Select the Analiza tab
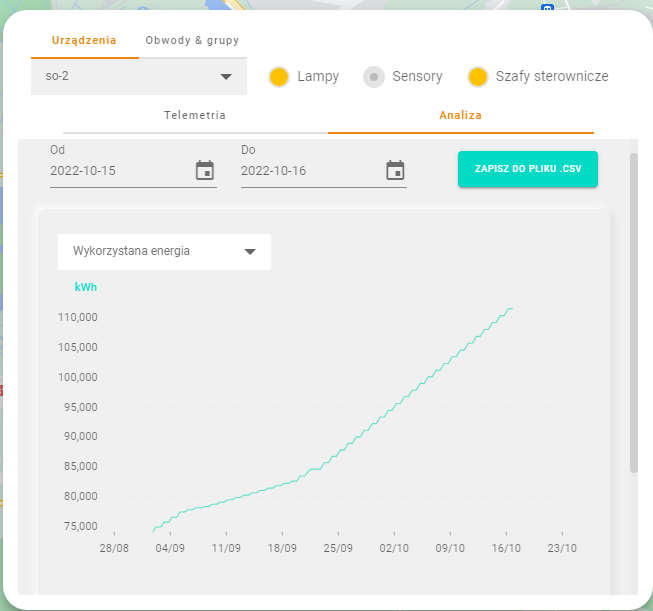 coord(461,115)
